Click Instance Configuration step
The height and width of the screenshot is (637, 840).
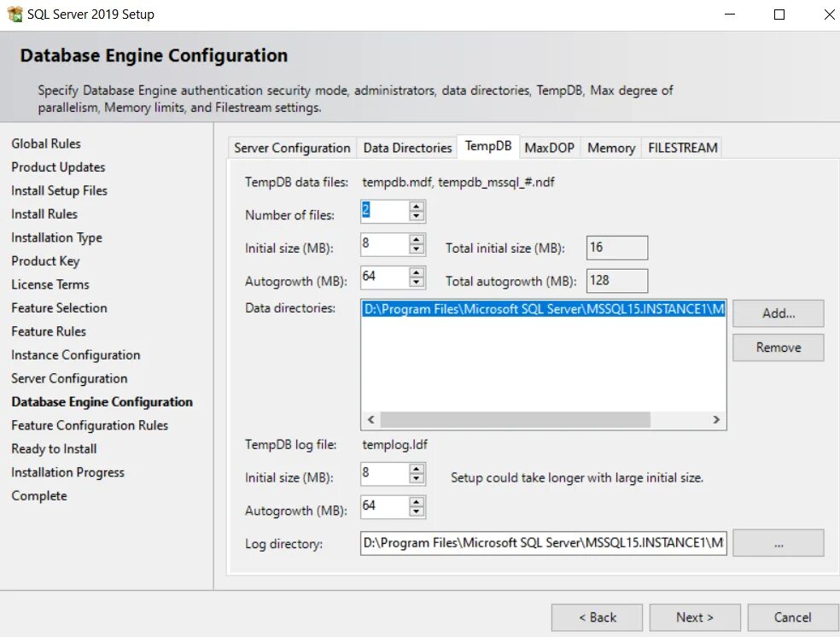click(x=75, y=355)
